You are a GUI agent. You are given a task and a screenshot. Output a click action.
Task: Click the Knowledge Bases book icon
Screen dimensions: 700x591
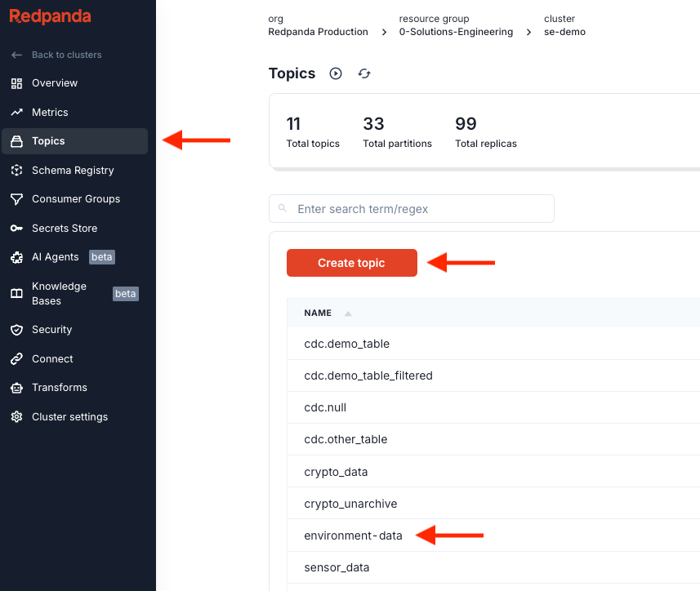click(x=16, y=294)
